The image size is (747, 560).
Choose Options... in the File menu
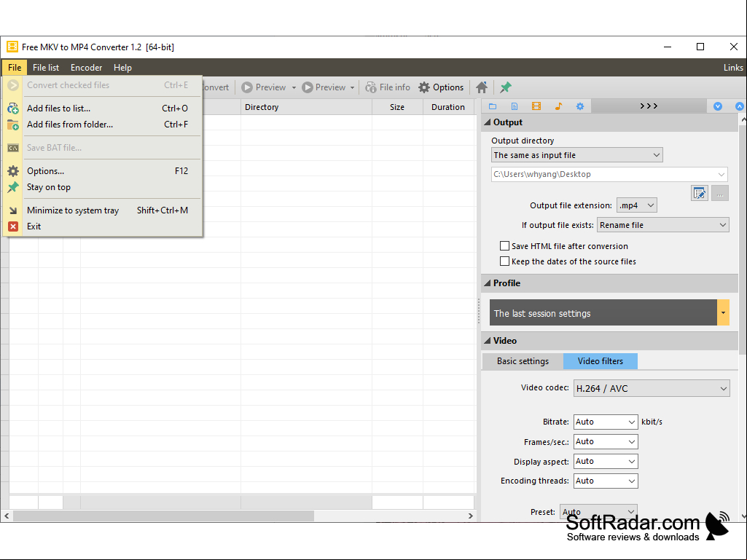[103, 171]
